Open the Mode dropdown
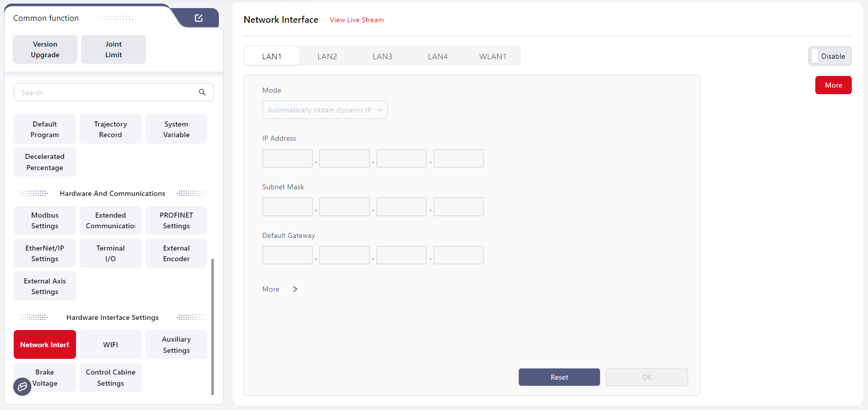This screenshot has height=410, width=868. pos(325,110)
